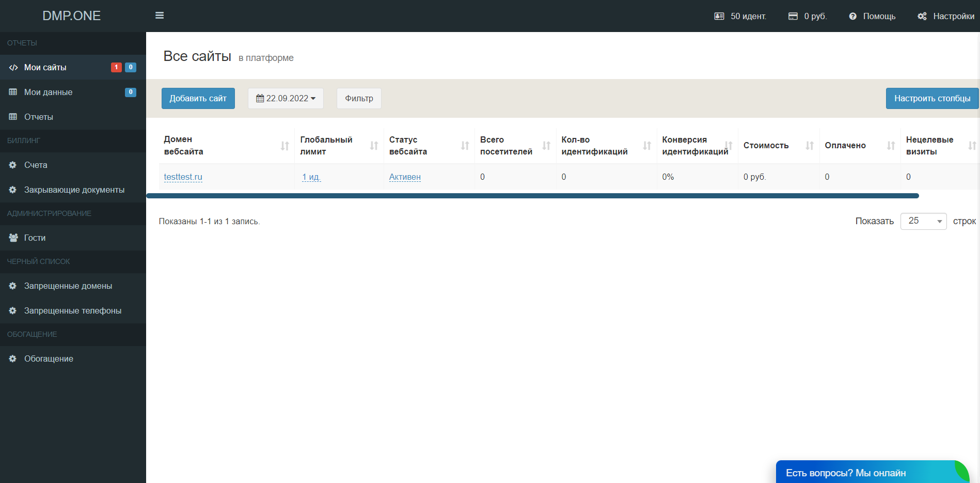
Task: Click the blue badge 0 on Мои данные
Action: point(131,92)
